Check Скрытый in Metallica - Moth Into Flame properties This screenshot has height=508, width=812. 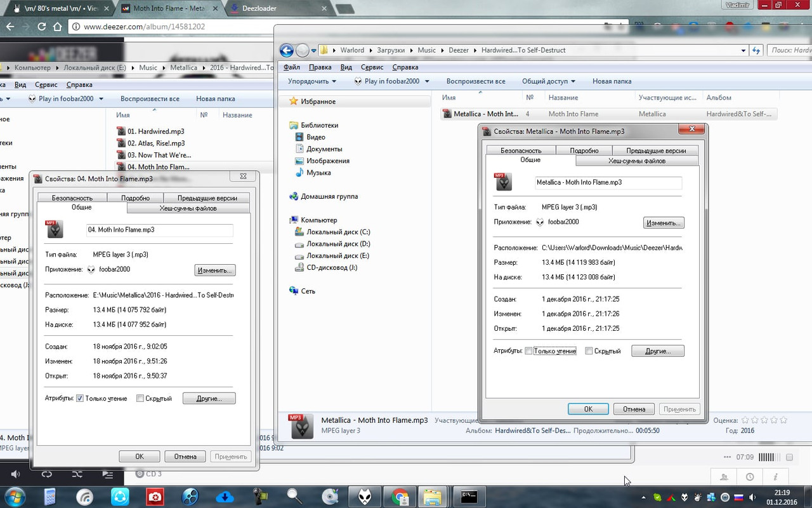[589, 351]
